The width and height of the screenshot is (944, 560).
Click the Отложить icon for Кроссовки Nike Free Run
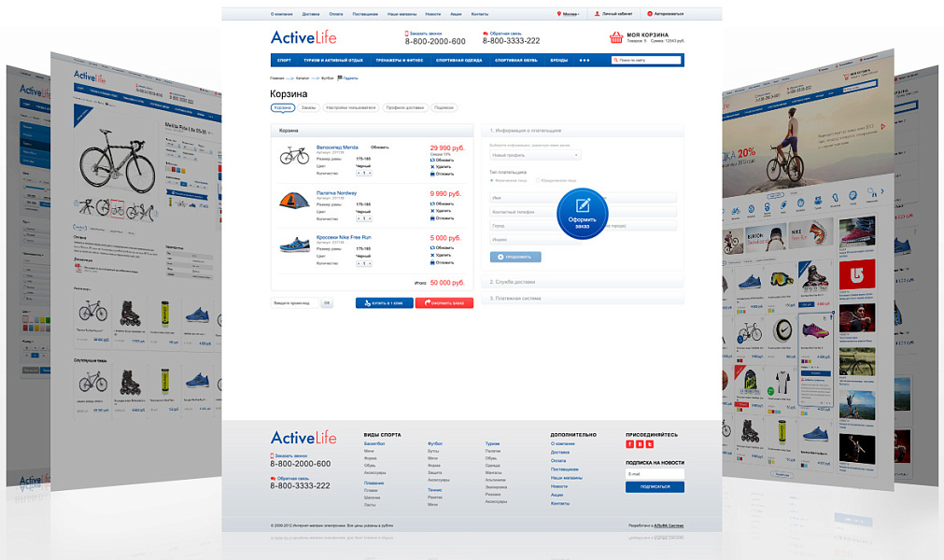pos(432,262)
